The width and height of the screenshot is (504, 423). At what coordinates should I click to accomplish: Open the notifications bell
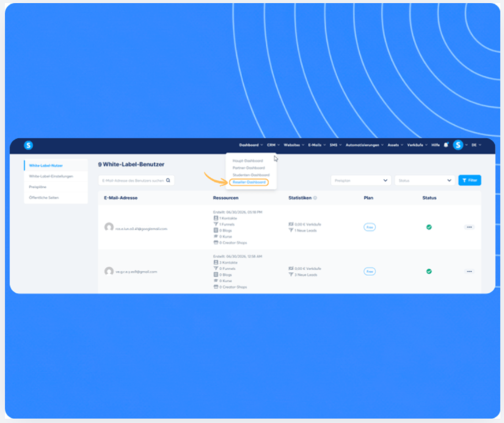tap(446, 145)
